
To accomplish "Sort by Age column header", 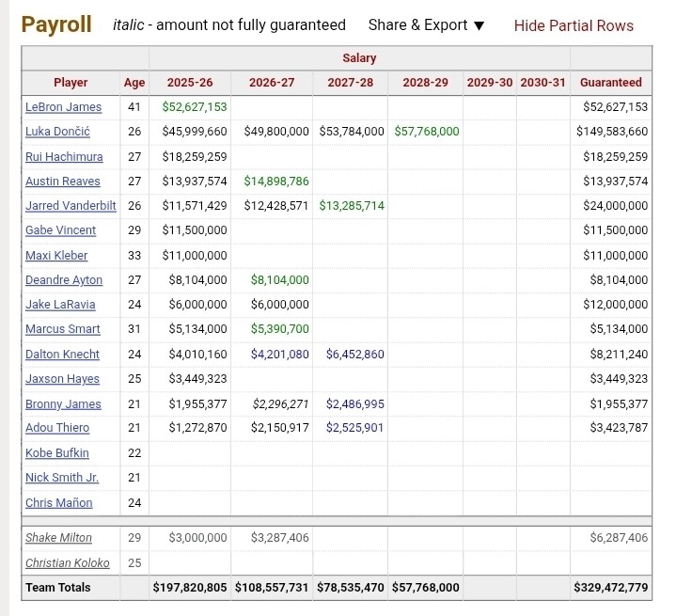I will pos(134,83).
